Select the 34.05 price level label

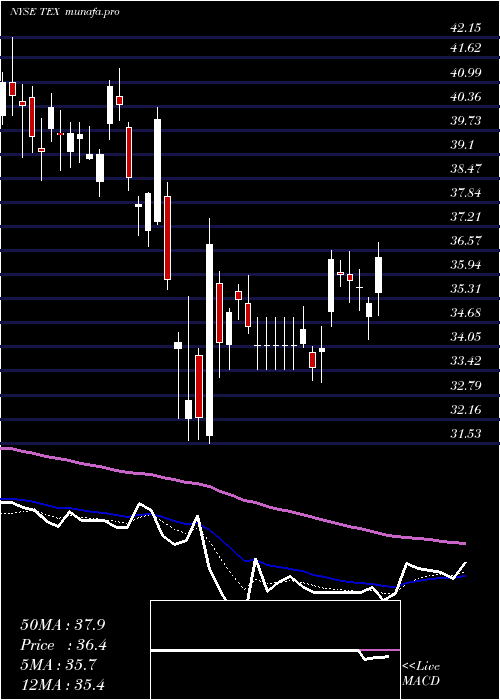point(465,338)
